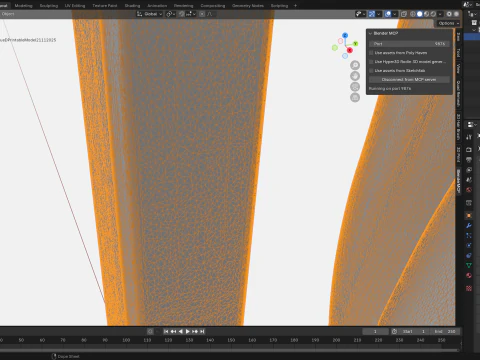Open the Quad Remesh sidebar tab
The height and width of the screenshot is (360, 480).
click(x=458, y=94)
